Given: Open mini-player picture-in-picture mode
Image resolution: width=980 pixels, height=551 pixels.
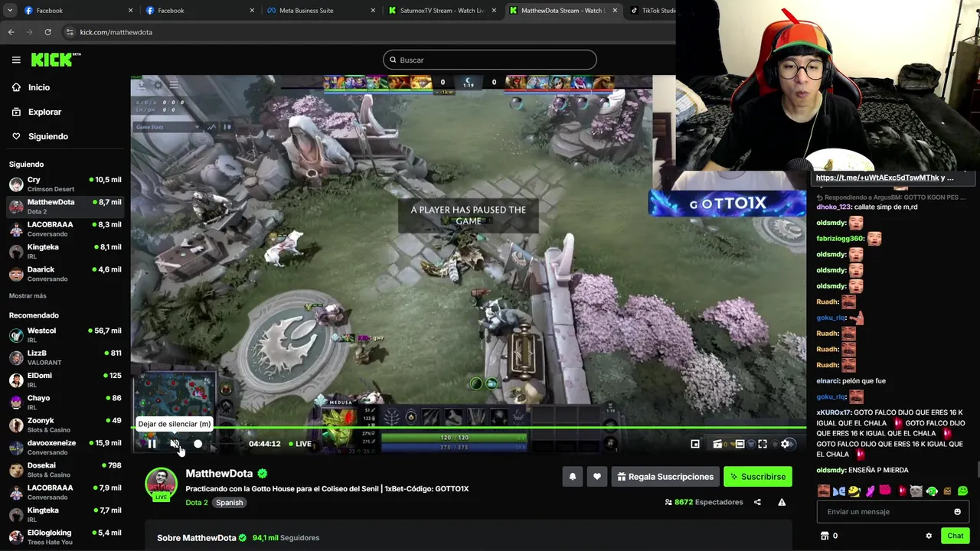Looking at the screenshot, I should point(695,444).
